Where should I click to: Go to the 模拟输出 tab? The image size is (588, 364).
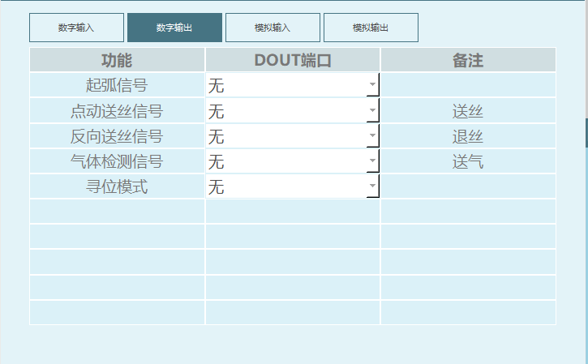tap(371, 28)
